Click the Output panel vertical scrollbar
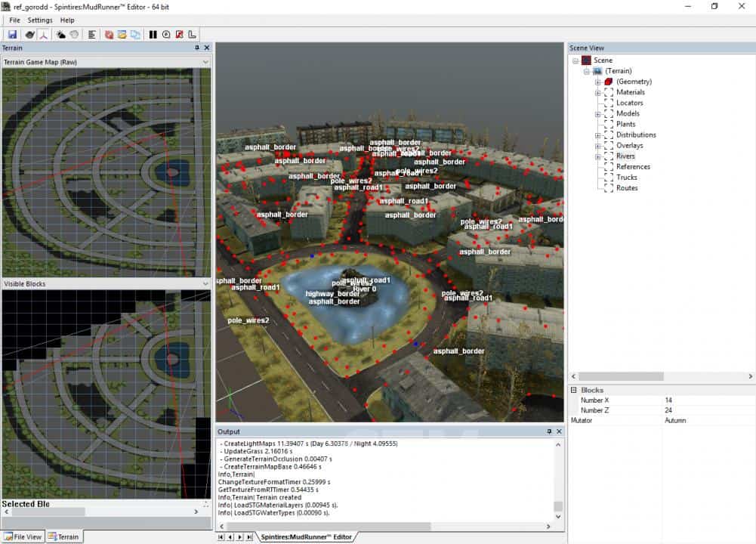The height and width of the screenshot is (544, 756). point(558,476)
